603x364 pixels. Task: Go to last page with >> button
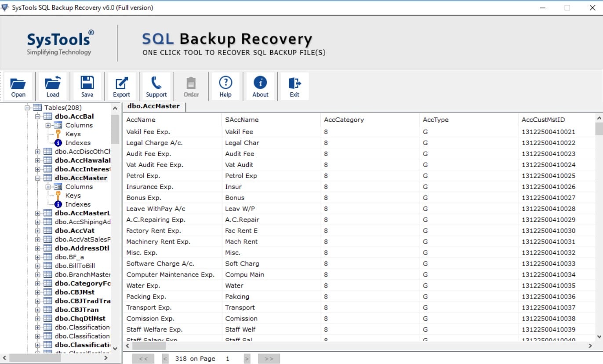click(x=269, y=359)
